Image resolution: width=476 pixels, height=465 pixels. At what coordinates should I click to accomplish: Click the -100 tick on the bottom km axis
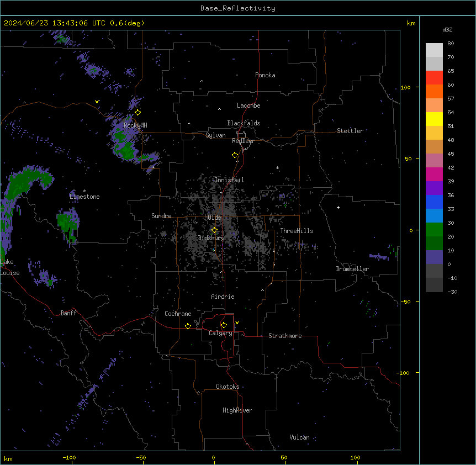click(70, 457)
